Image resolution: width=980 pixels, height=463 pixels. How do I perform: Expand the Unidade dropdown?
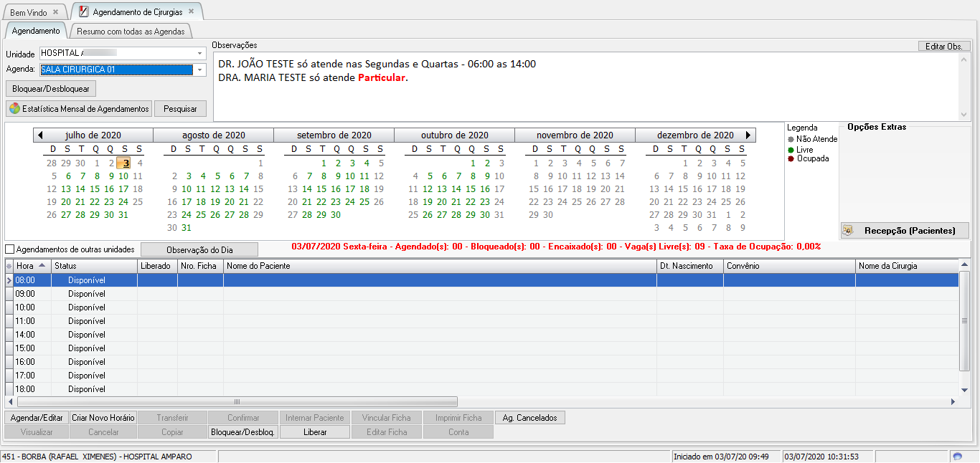click(x=199, y=53)
